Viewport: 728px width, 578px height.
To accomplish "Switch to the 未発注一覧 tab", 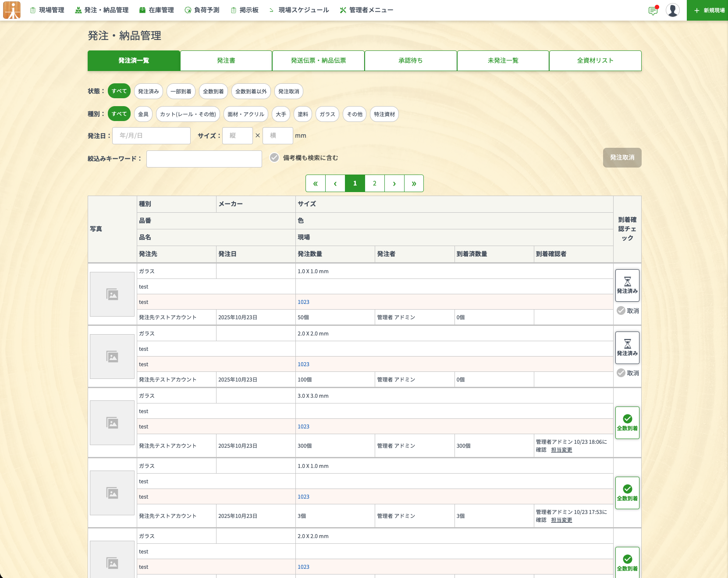I will [503, 61].
